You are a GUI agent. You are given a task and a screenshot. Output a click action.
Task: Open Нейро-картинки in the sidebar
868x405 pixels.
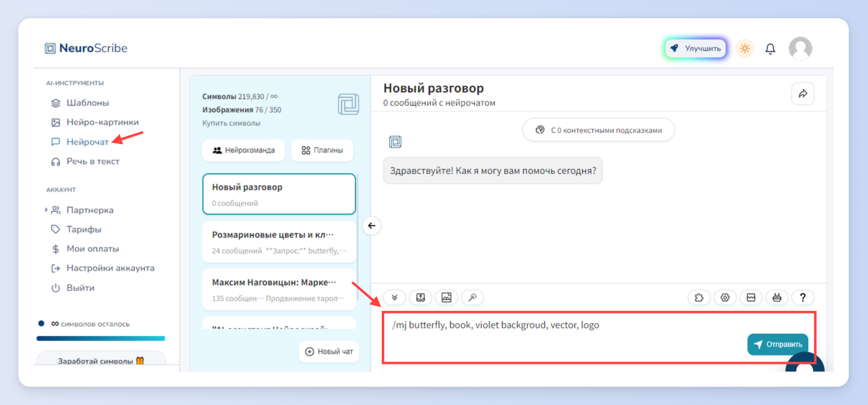coord(95,122)
